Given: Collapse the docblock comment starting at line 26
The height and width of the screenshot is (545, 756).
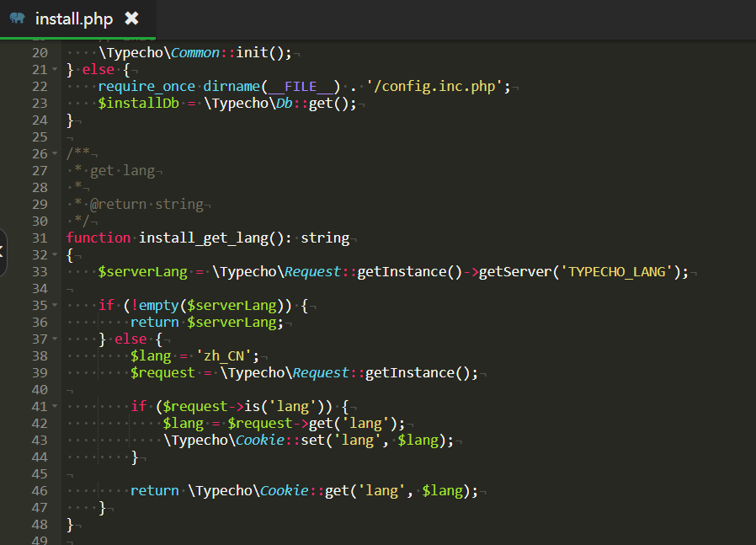Looking at the screenshot, I should [55, 153].
